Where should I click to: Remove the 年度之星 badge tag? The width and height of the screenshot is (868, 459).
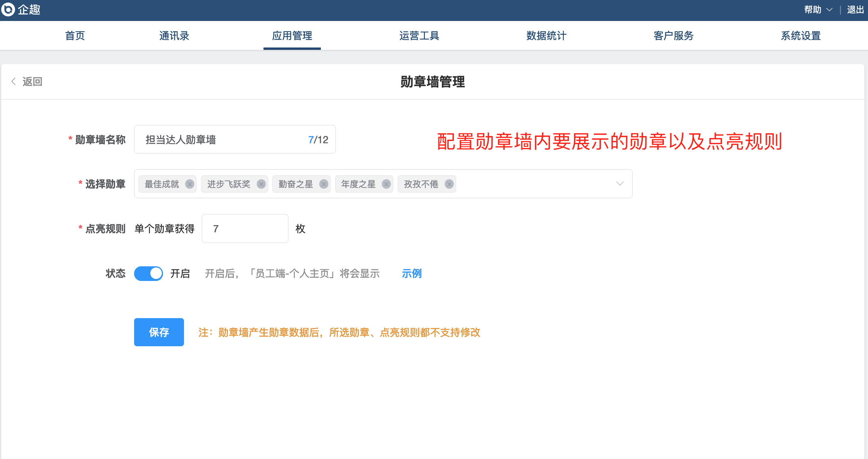pos(387,184)
